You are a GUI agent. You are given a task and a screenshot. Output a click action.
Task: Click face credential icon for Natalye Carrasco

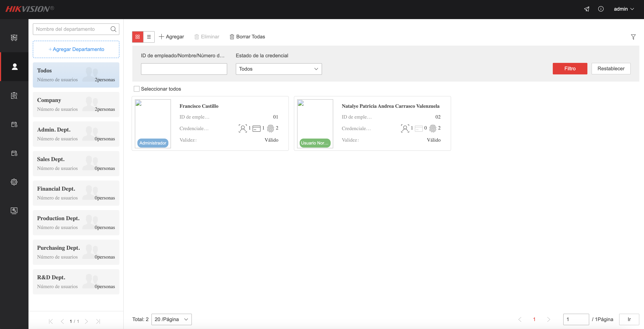point(405,128)
